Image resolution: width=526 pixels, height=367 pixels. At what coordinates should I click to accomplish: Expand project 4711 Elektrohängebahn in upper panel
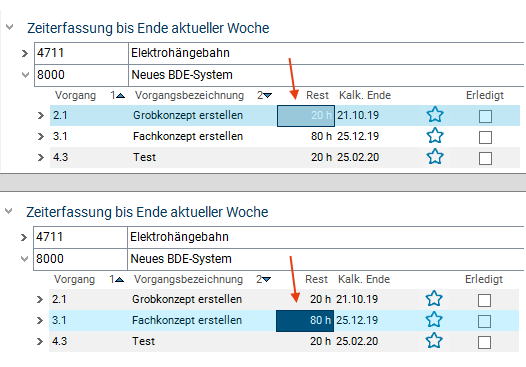[x=24, y=53]
